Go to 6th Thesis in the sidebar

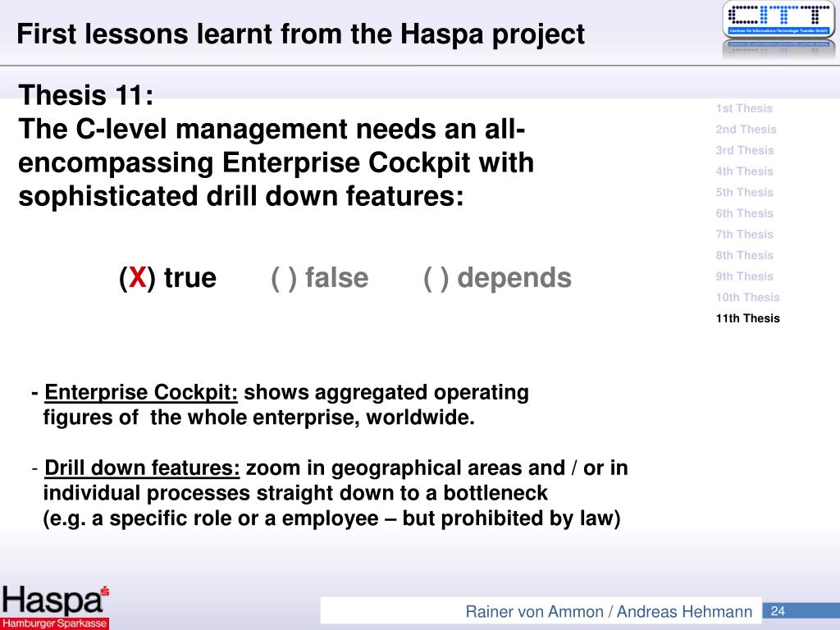[744, 212]
